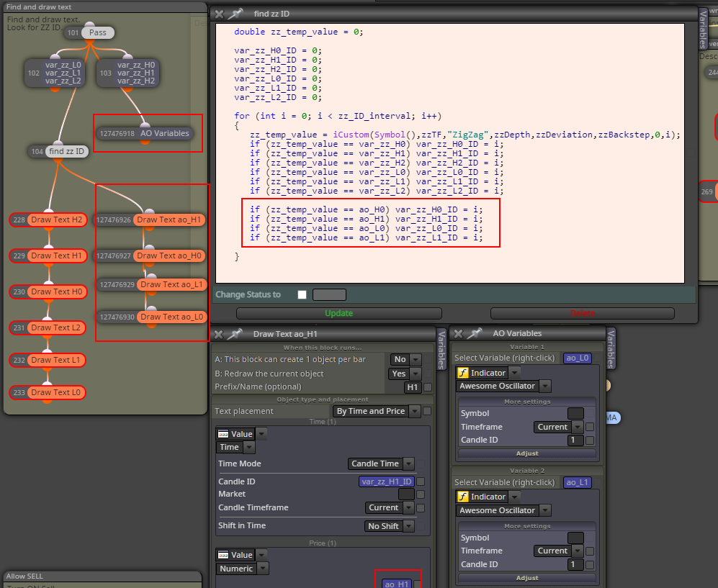Viewport: 718px width, 588px height.
Task: Click the Indicator function icon under Variable 1
Action: 463,373
